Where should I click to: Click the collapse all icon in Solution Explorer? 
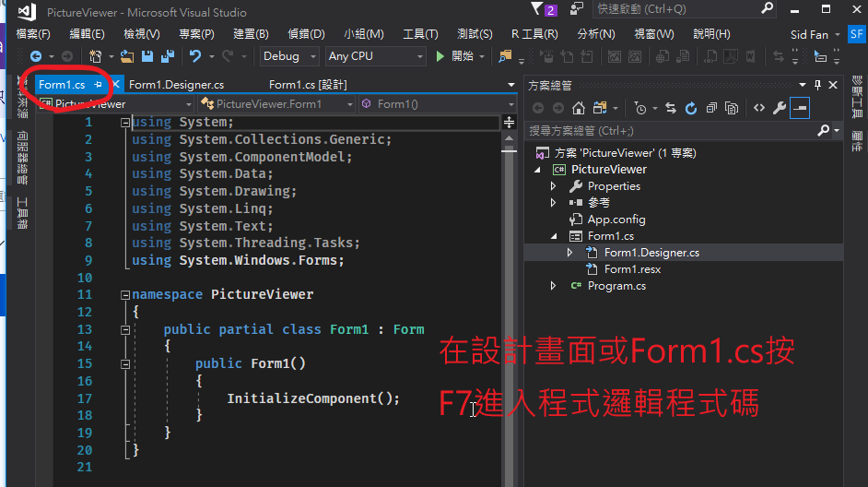click(711, 108)
